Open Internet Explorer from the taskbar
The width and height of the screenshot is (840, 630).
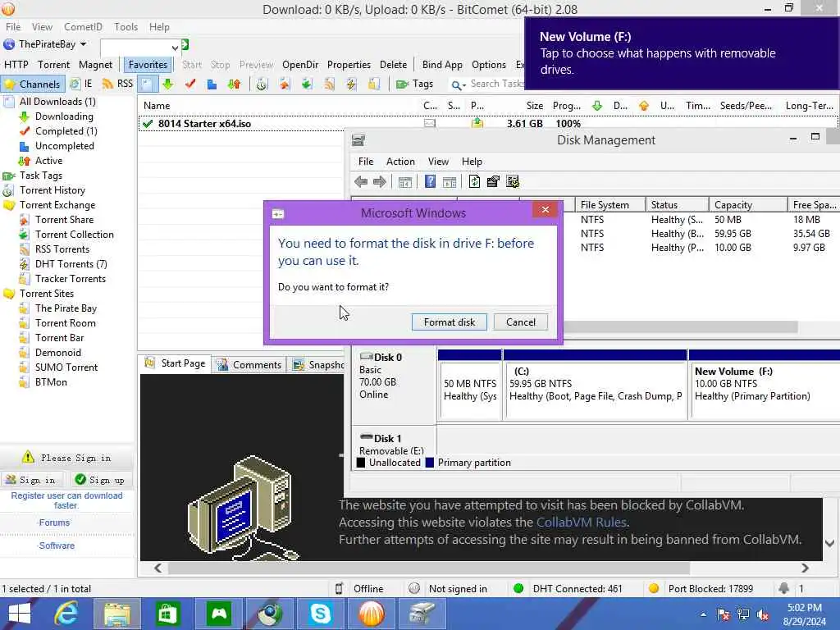click(x=66, y=614)
